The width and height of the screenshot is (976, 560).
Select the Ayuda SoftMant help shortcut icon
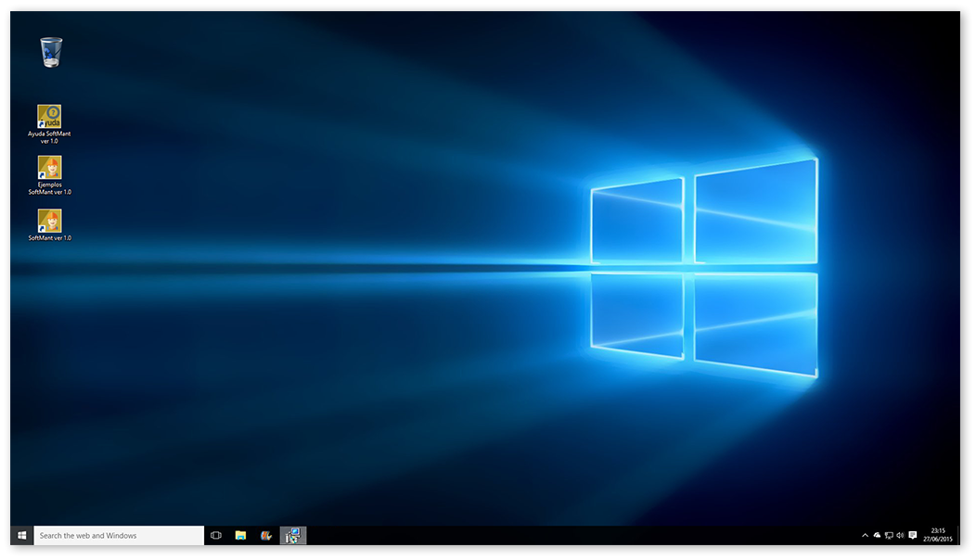(x=49, y=116)
